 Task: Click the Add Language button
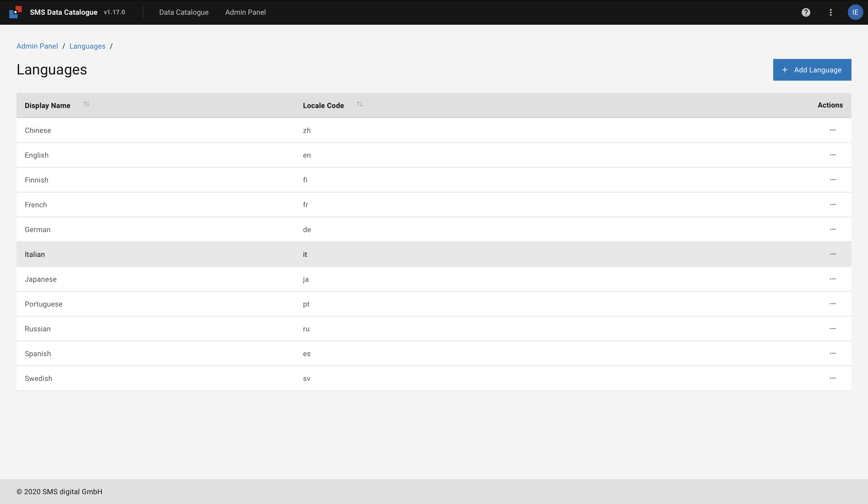(812, 70)
